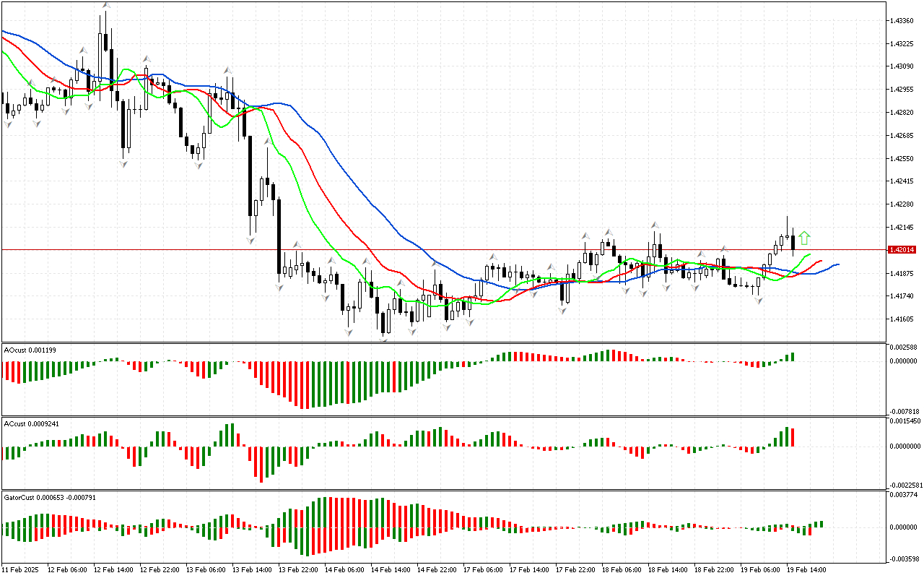The image size is (924, 578).
Task: Click the AO scale value -0.007818
Action: coord(904,411)
